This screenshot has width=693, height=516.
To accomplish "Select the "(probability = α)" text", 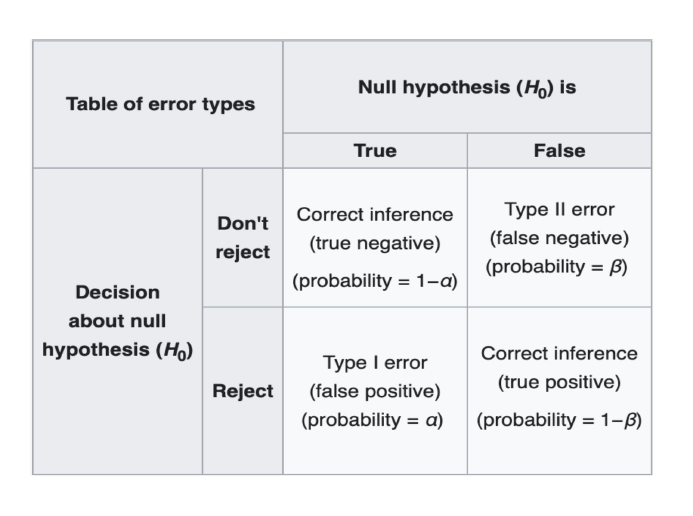I will coord(374,419).
